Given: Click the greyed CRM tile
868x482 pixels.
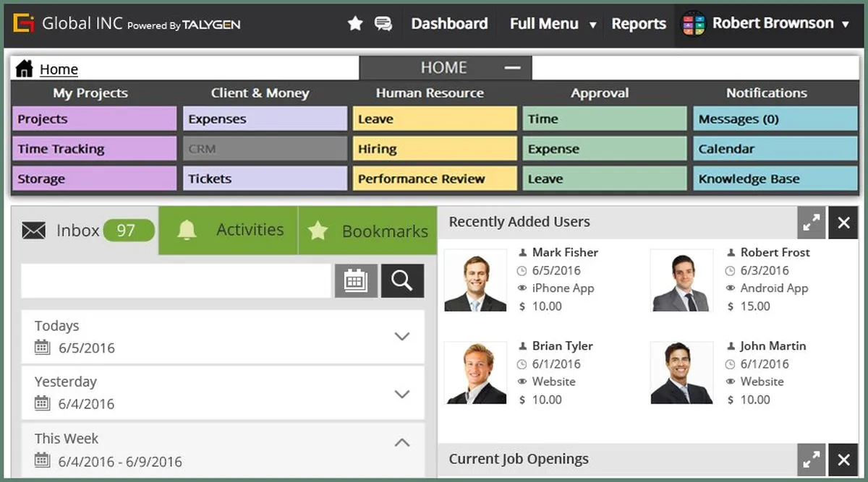Looking at the screenshot, I should click(265, 149).
